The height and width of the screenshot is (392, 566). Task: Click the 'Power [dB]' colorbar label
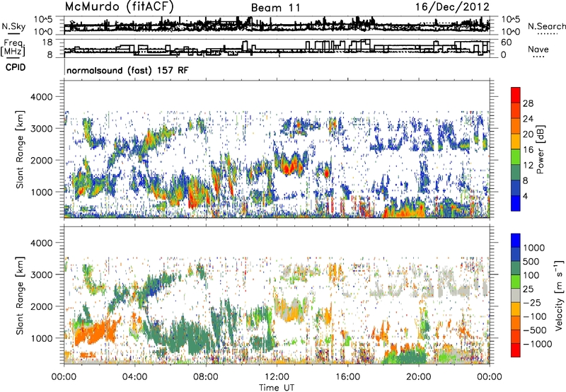[x=540, y=149]
